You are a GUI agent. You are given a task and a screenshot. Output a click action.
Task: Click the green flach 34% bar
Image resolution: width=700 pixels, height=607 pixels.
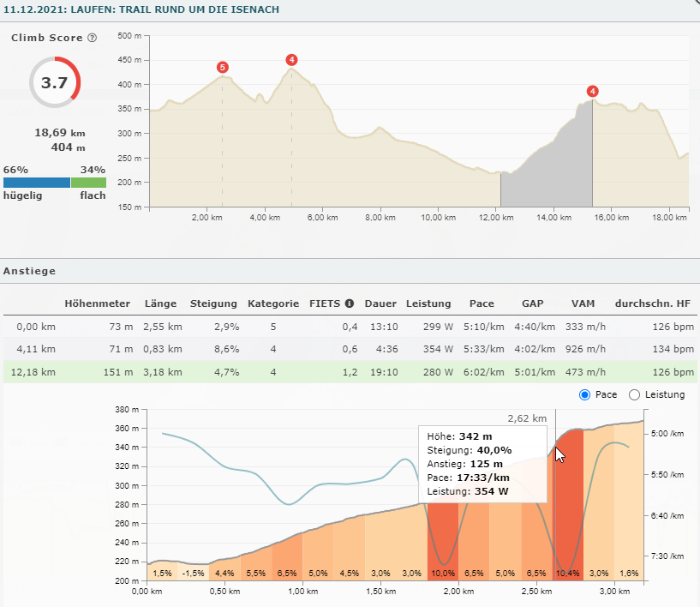[x=88, y=183]
